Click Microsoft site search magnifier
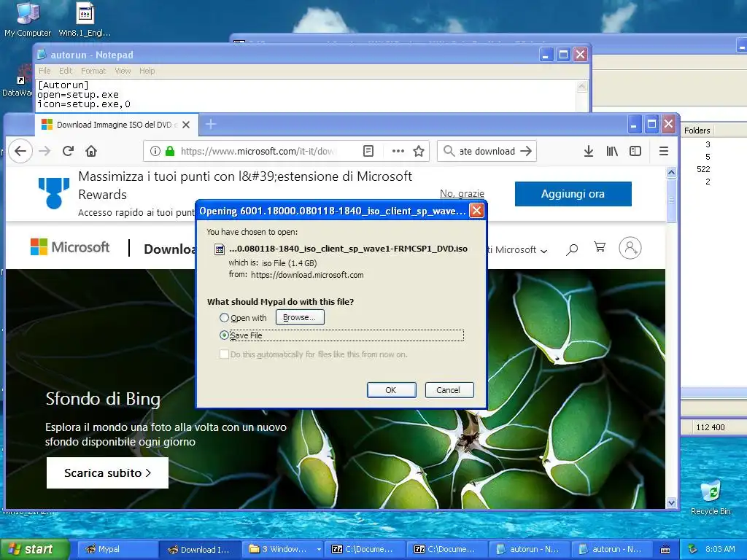 point(572,249)
